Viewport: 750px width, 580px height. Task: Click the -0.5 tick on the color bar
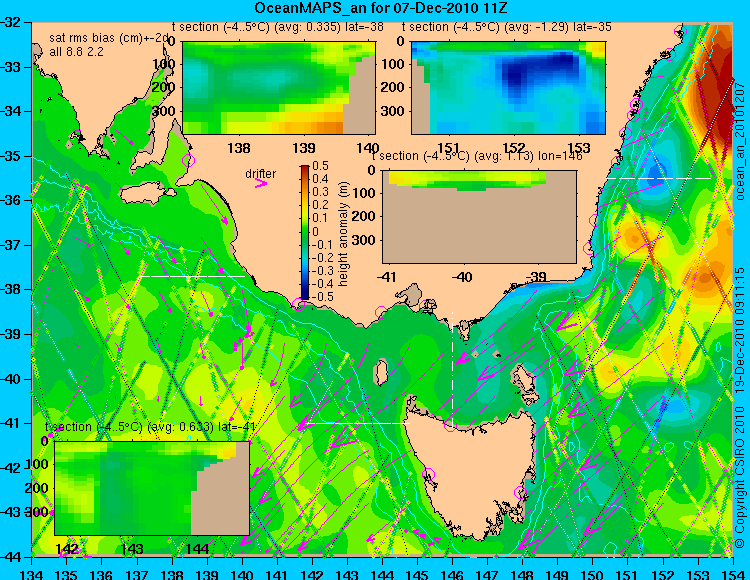coord(320,297)
